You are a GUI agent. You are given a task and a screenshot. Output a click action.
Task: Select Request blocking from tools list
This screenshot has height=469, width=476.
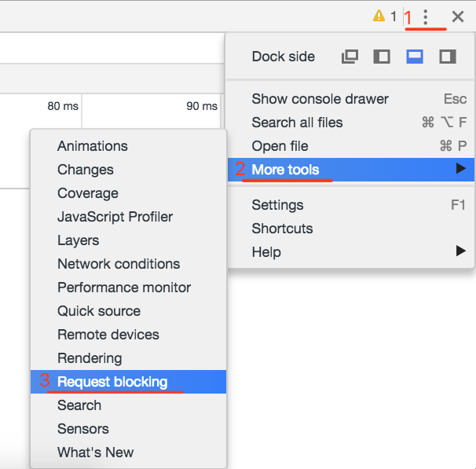112,382
